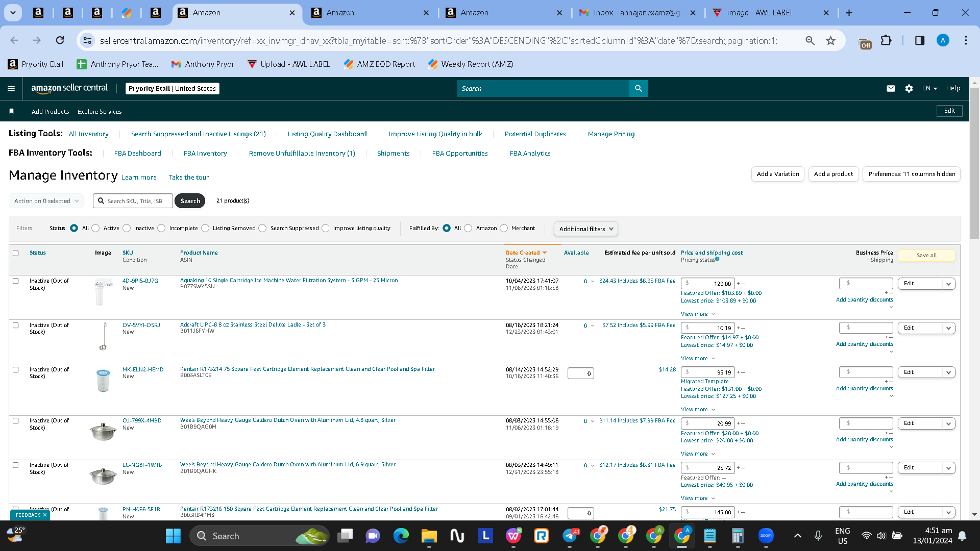The height and width of the screenshot is (551, 980).
Task: Open buyer messages envelope icon
Action: click(891, 88)
